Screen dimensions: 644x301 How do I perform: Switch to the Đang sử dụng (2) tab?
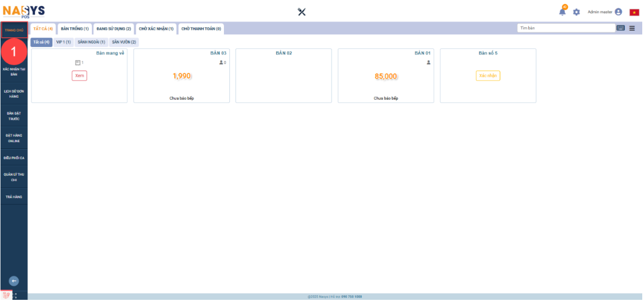[113, 29]
